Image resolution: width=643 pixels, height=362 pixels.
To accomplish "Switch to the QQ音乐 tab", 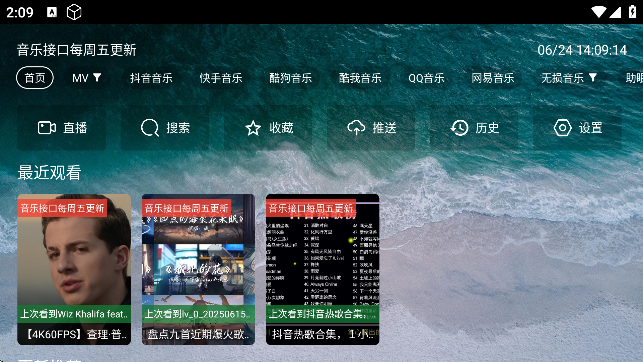I will click(x=426, y=78).
